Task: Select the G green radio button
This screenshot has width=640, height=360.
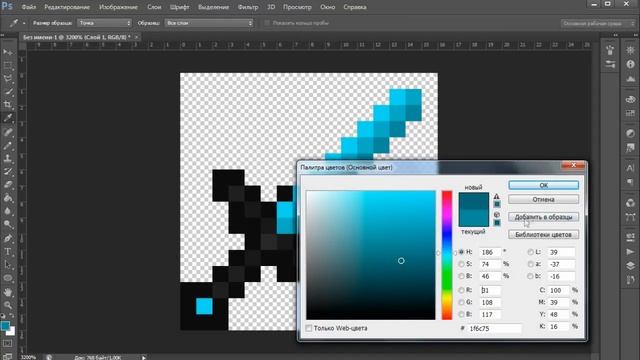Action: (461, 302)
